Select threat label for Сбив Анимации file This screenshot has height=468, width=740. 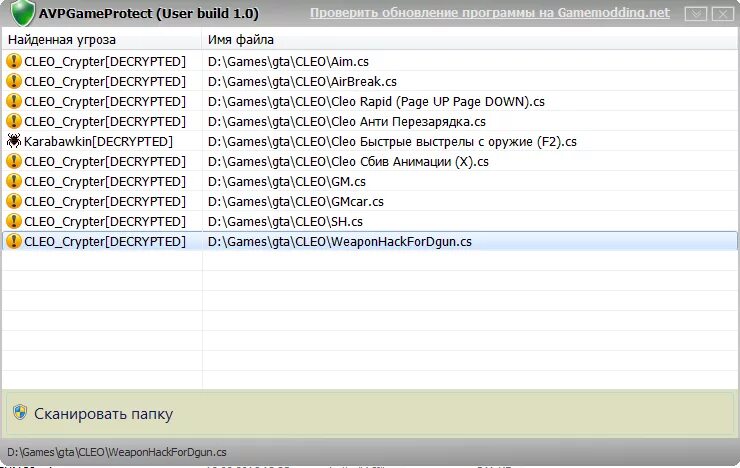pos(105,162)
